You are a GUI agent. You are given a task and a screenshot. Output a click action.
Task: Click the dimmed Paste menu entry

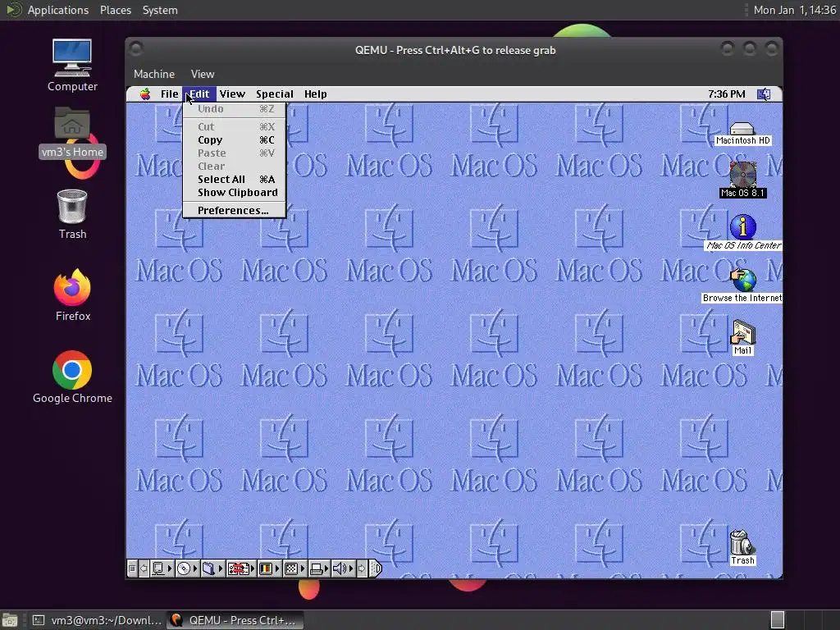coord(234,153)
